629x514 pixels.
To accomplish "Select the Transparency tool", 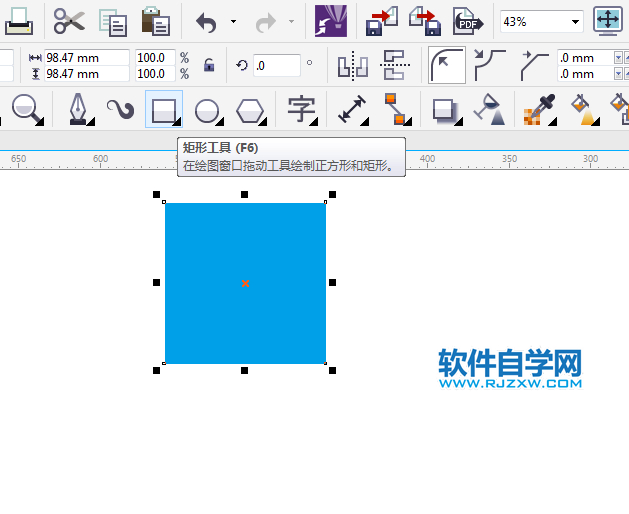I will pos(489,109).
